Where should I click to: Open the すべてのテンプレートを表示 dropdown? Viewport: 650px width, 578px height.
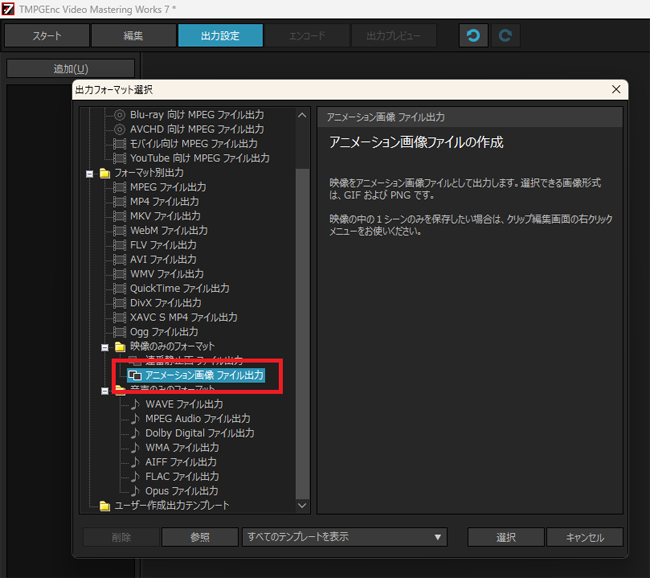(x=344, y=537)
